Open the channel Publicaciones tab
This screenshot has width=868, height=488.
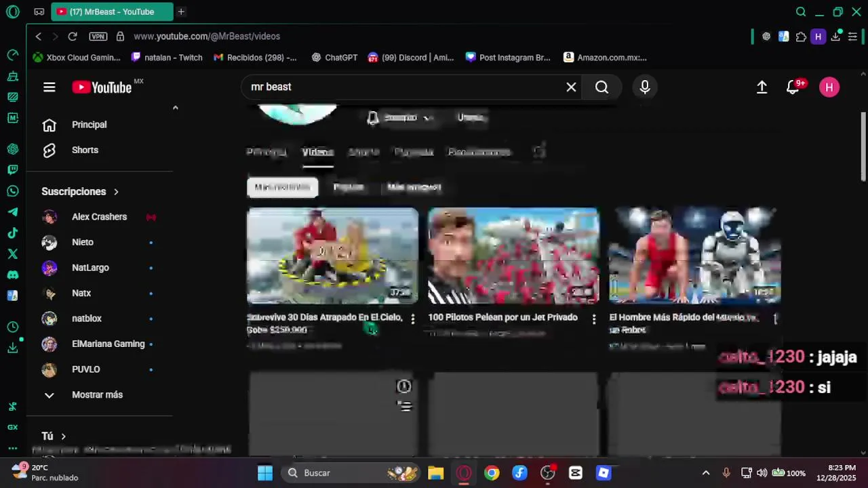point(479,152)
